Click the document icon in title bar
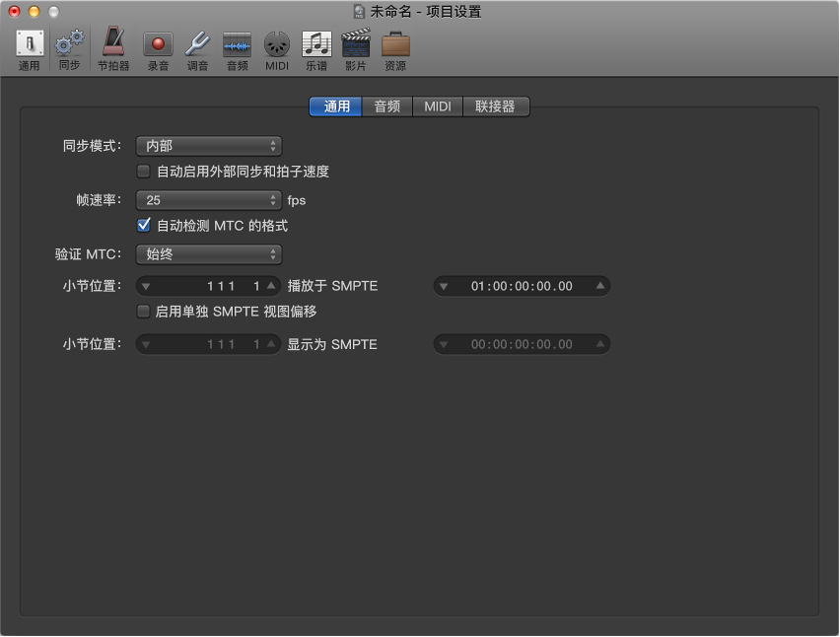The width and height of the screenshot is (840, 637). (359, 11)
